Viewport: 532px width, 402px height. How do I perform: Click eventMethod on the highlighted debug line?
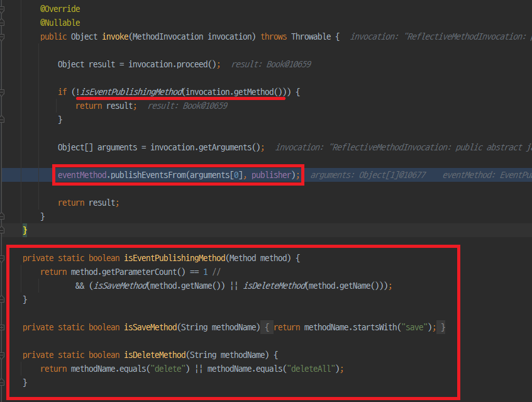82,175
